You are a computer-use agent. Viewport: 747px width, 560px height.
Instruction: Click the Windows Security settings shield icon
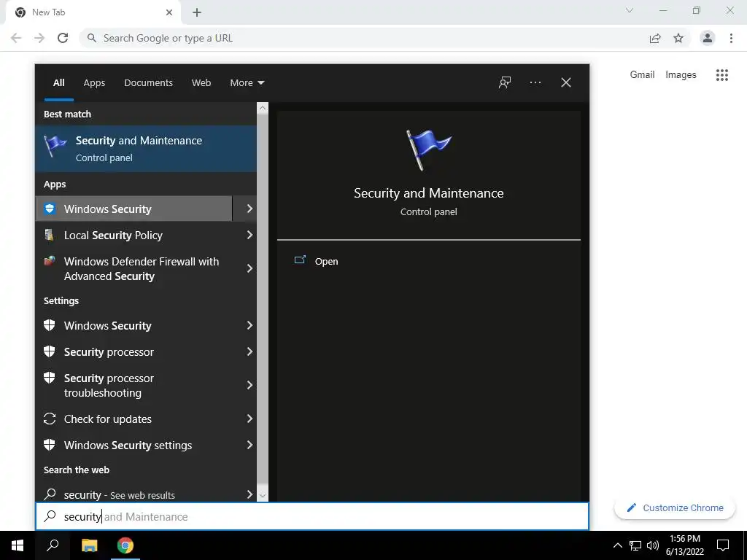pos(50,325)
